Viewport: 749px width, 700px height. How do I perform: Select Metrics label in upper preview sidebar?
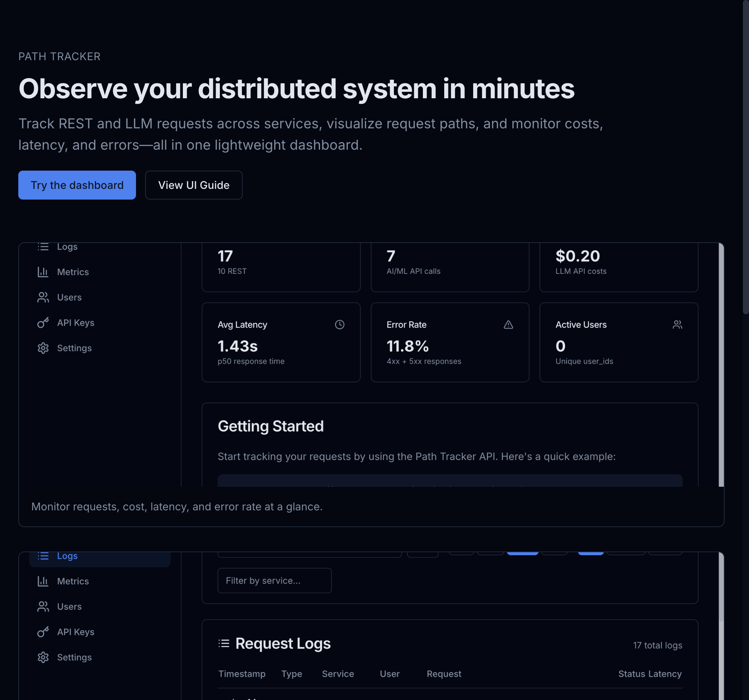pos(73,272)
